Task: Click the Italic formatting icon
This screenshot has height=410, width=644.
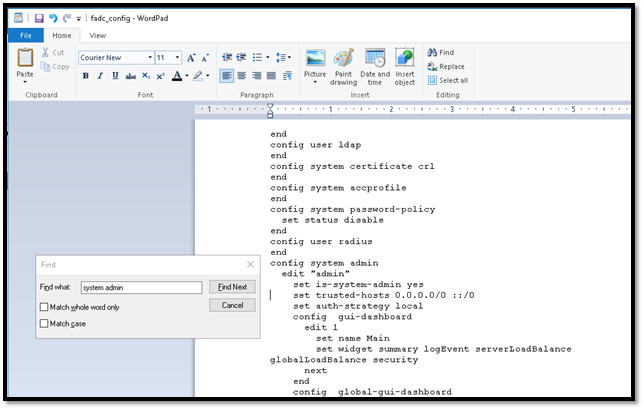Action: [100, 76]
